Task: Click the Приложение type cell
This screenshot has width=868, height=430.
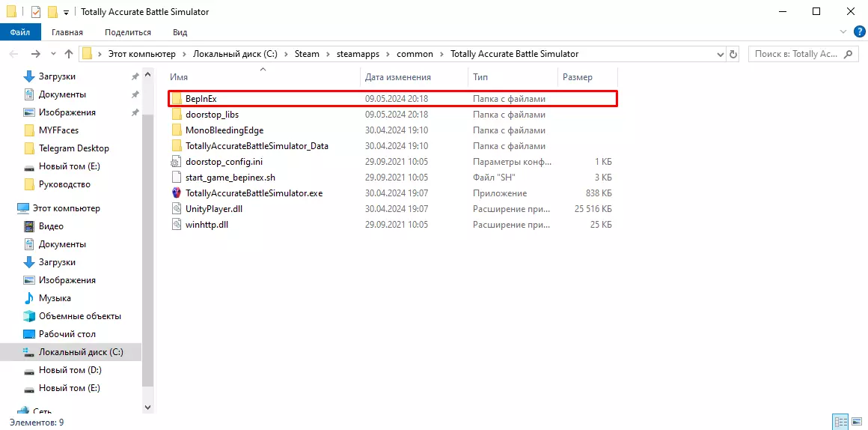Action: pos(500,193)
